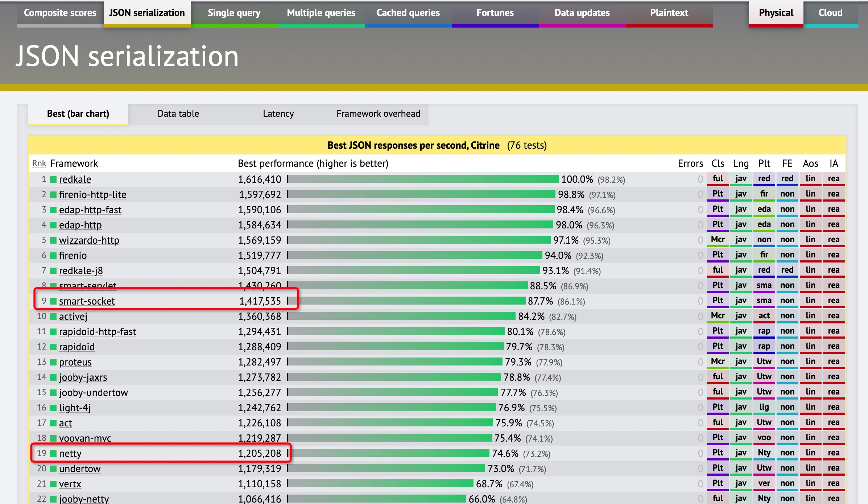Open the jooby-jaxrs framework link

click(83, 377)
